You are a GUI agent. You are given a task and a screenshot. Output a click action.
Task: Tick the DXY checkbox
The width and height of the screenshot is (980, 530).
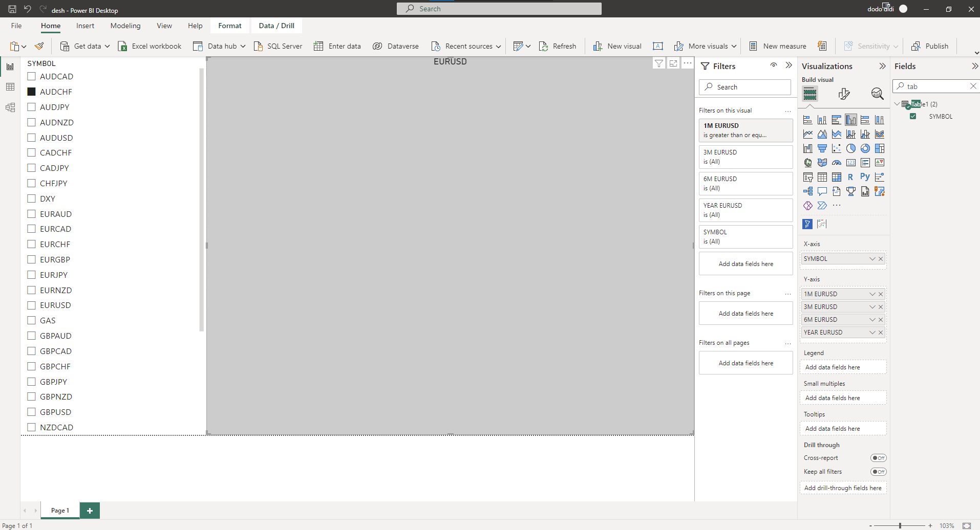point(32,198)
